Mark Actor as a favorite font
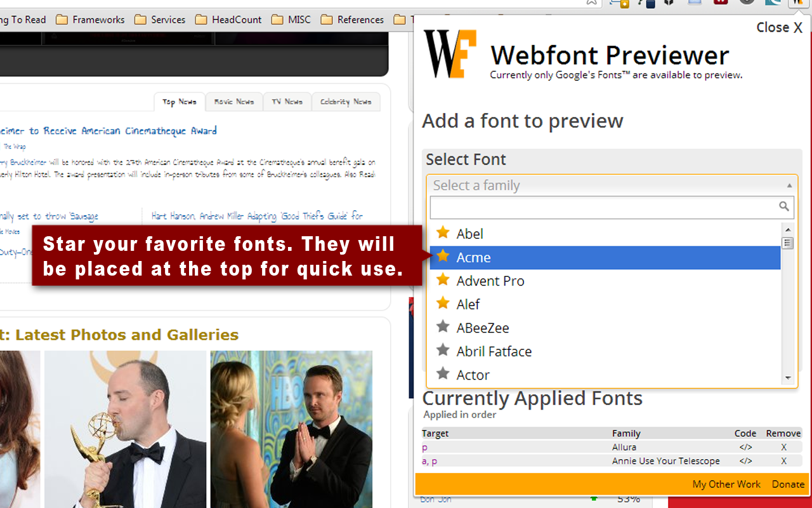This screenshot has width=812, height=508. [x=443, y=374]
